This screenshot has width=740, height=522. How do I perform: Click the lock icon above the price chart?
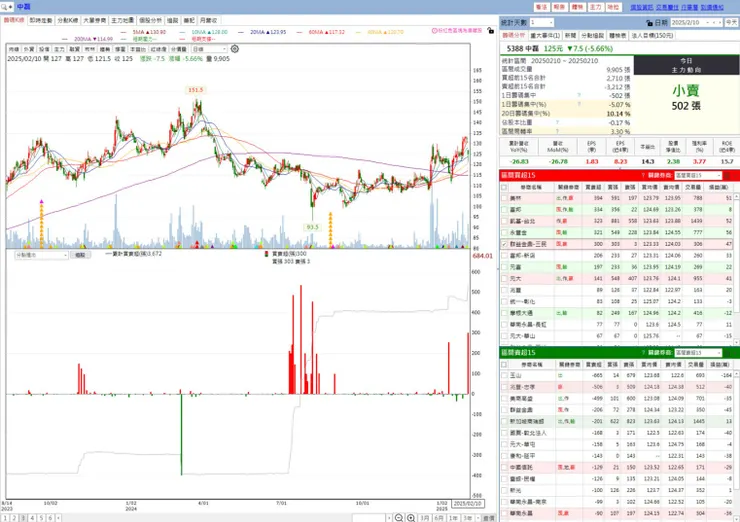click(491, 30)
